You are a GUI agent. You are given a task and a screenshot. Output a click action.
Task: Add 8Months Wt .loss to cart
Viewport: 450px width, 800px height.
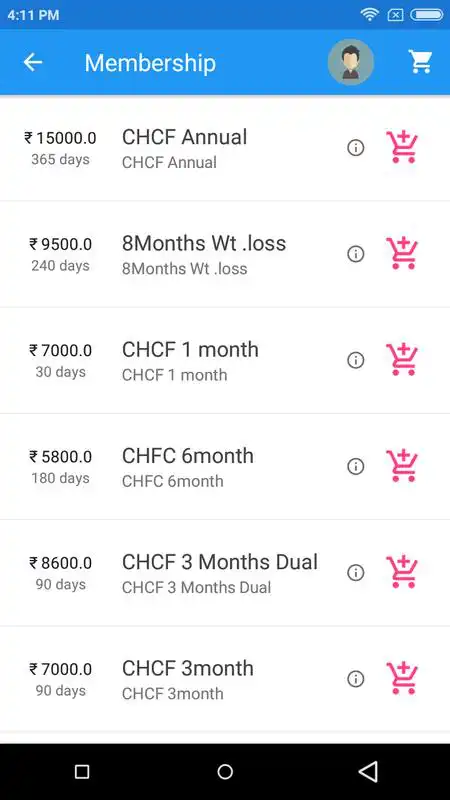pos(402,254)
